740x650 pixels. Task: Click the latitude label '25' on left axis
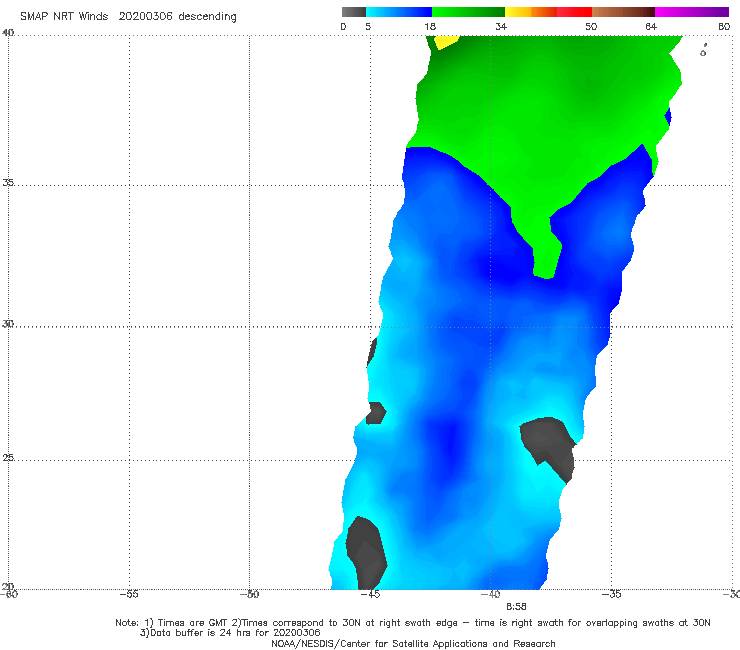(8, 457)
